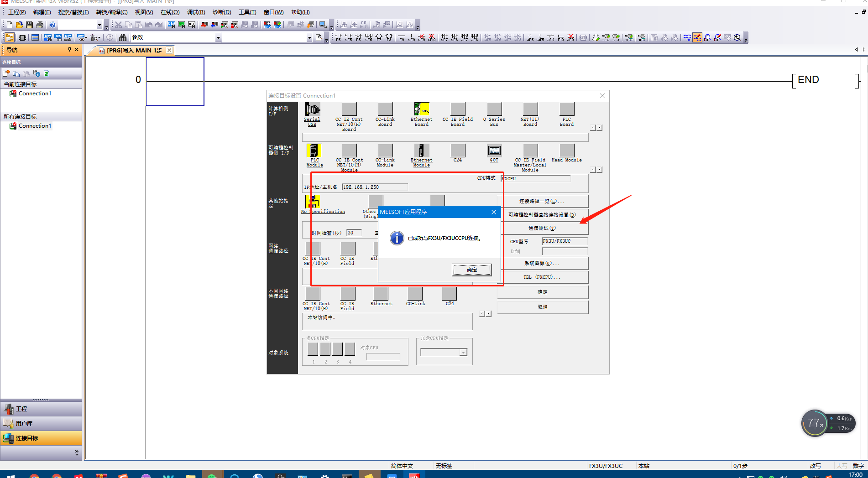Toggle the navigation window view icon
Screen dimensions: 868x478
pos(10,38)
